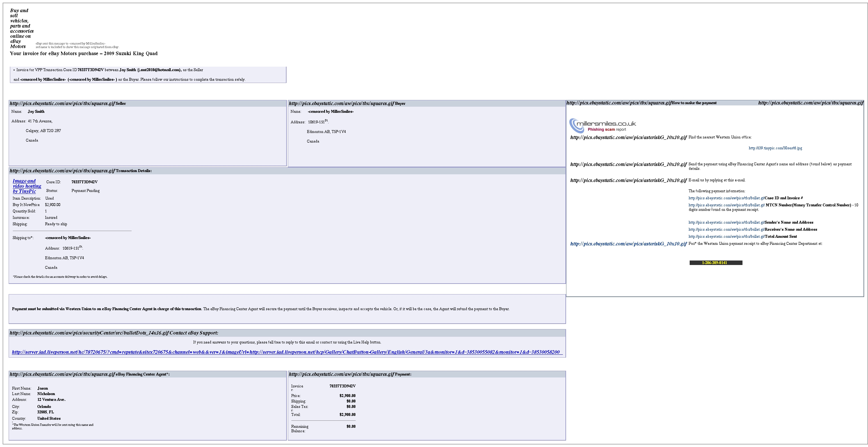Click the seller name 'Jay Smith' in the Seller box
The image size is (868, 447).
pos(36,112)
